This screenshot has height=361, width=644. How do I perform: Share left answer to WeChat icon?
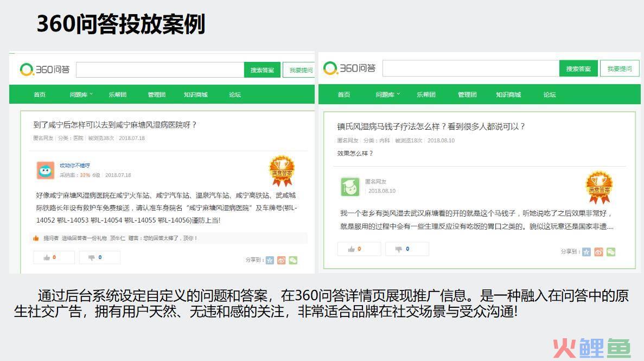(293, 260)
